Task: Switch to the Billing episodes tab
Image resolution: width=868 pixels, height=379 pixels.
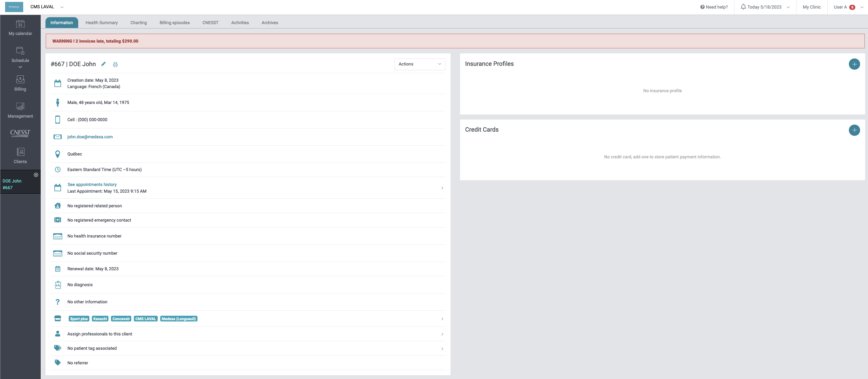Action: [x=174, y=23]
